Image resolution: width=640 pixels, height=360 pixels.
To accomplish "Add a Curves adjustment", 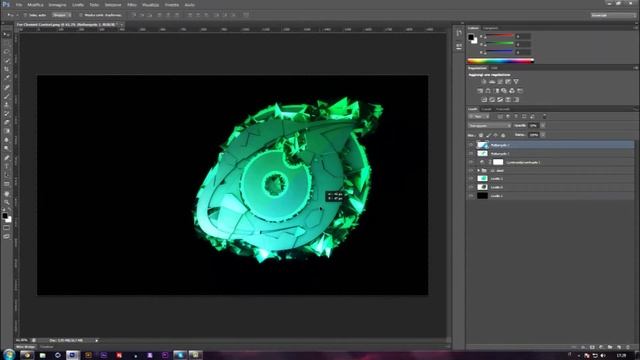I will (500, 82).
